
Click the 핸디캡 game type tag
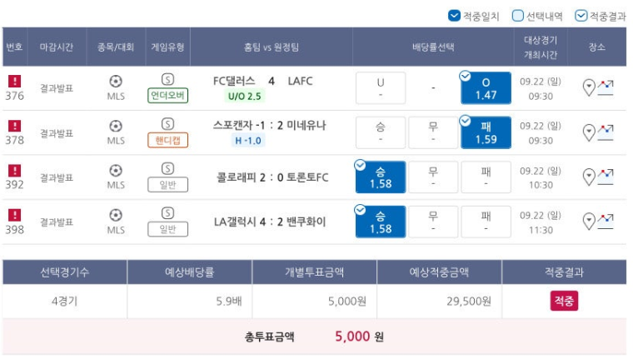[x=167, y=140]
